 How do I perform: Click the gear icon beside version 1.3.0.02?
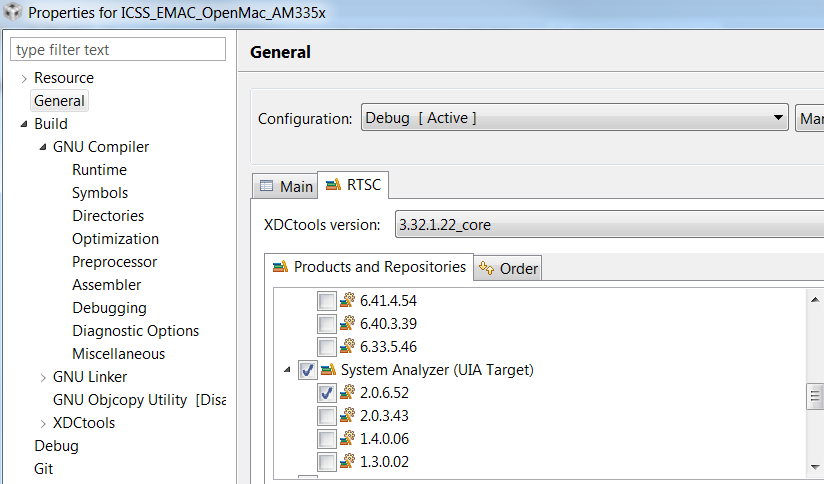point(348,462)
